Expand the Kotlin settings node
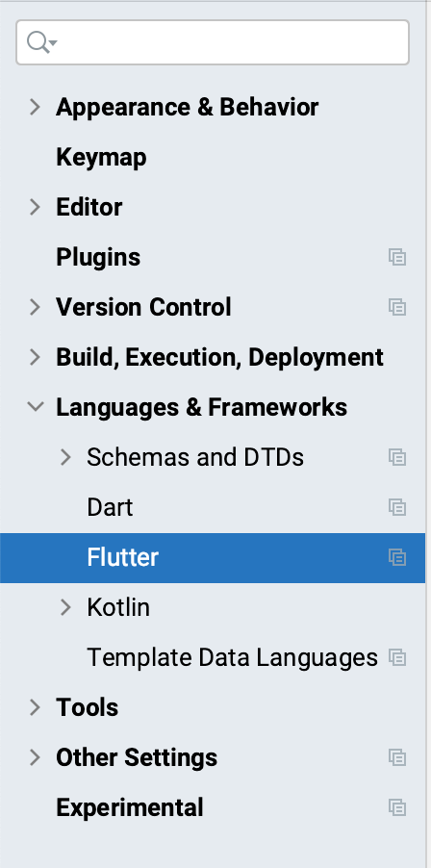 65,607
